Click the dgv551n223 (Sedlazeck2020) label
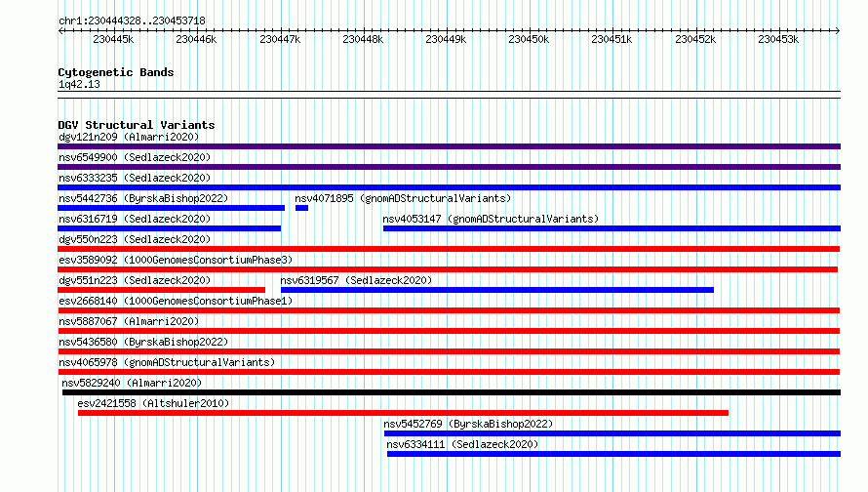 coord(135,280)
